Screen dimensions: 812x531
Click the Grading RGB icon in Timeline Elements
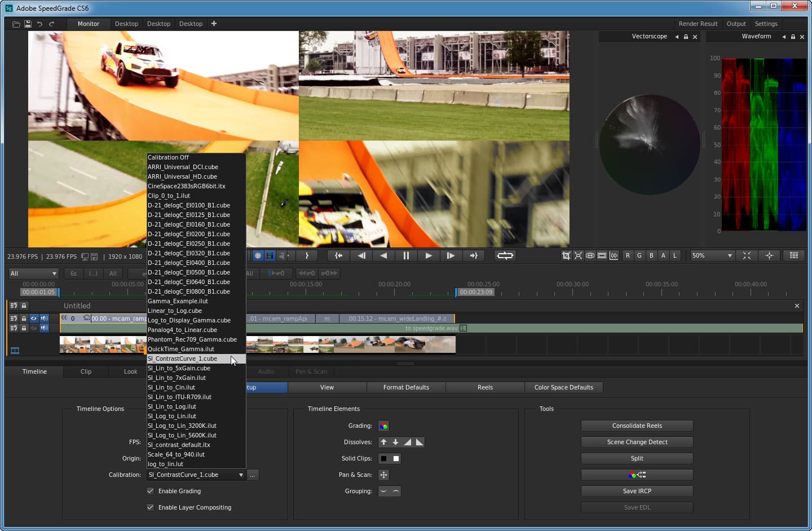383,426
